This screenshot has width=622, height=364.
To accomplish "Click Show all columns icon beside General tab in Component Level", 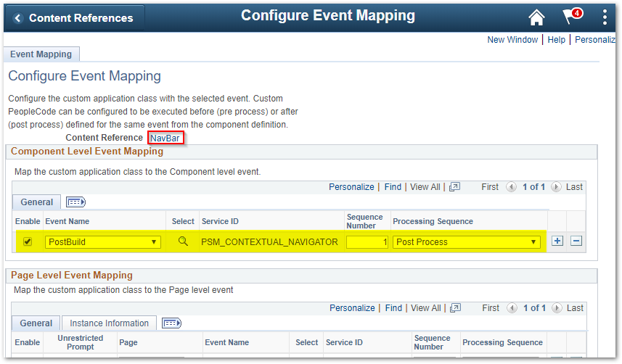I will 75,202.
